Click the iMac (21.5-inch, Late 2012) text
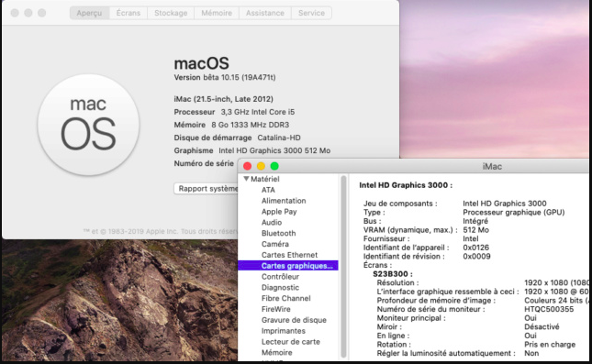Image resolution: width=592 pixels, height=364 pixels. pos(224,99)
